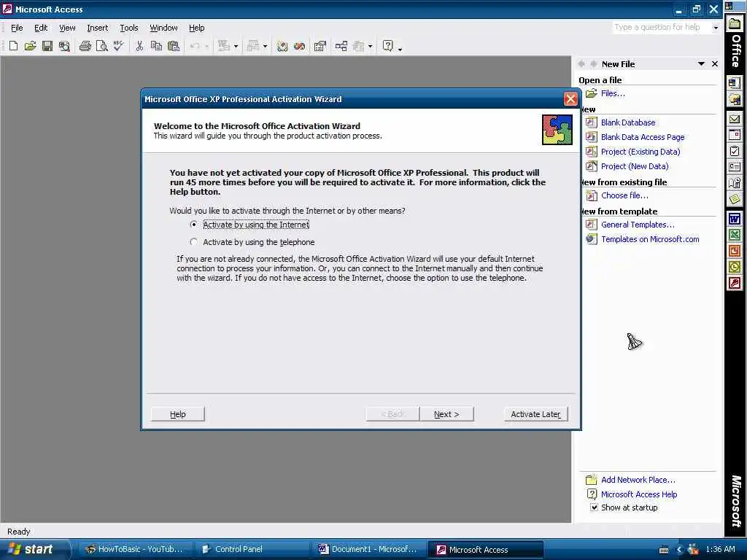Open the Insert menu
The image size is (747, 560).
(x=97, y=28)
